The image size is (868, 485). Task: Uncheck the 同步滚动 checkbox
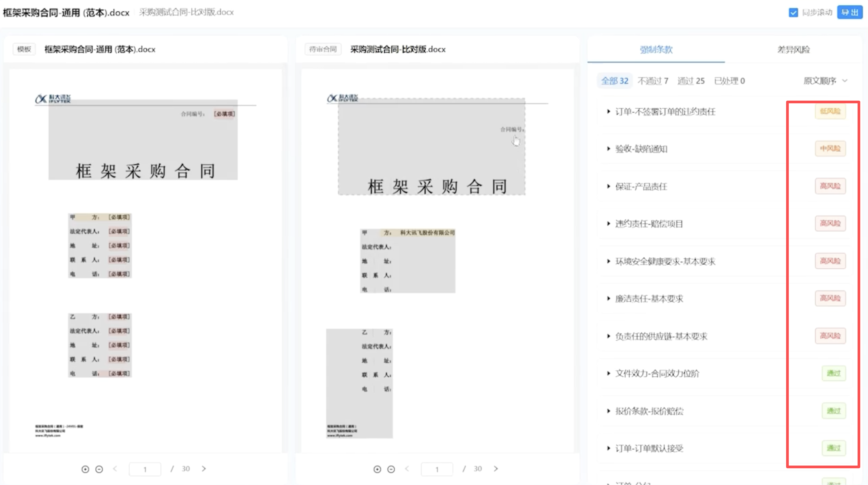(793, 12)
